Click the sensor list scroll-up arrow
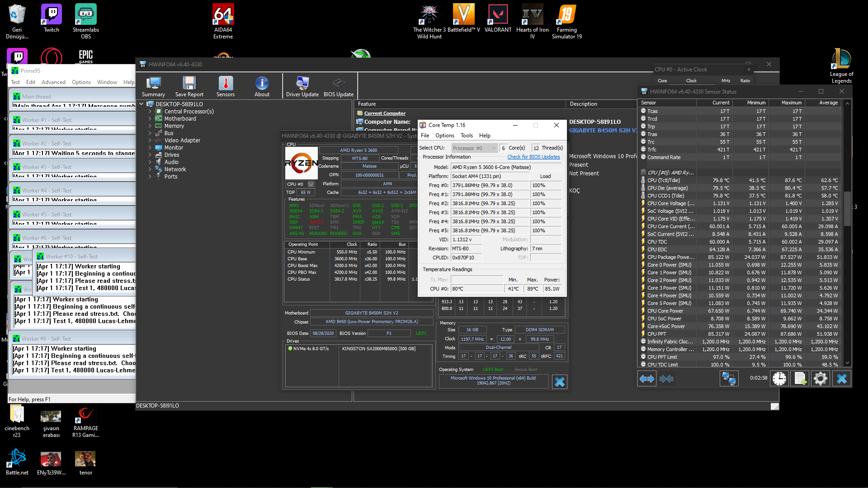 [848, 103]
